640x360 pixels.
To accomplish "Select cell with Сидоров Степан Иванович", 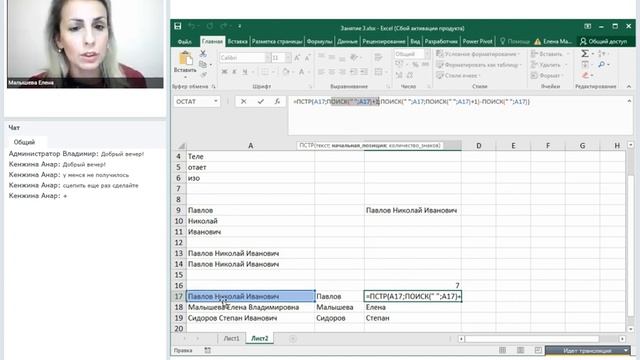I will tap(251, 318).
